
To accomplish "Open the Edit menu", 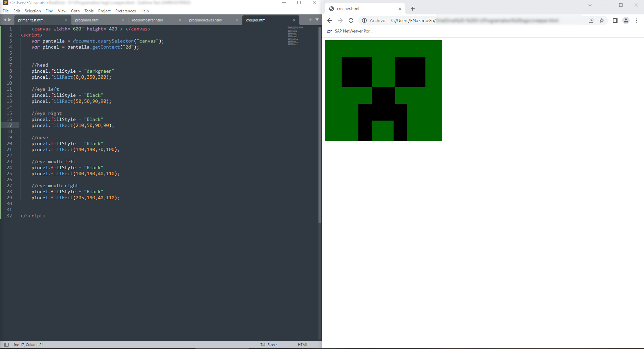I will pyautogui.click(x=17, y=11).
